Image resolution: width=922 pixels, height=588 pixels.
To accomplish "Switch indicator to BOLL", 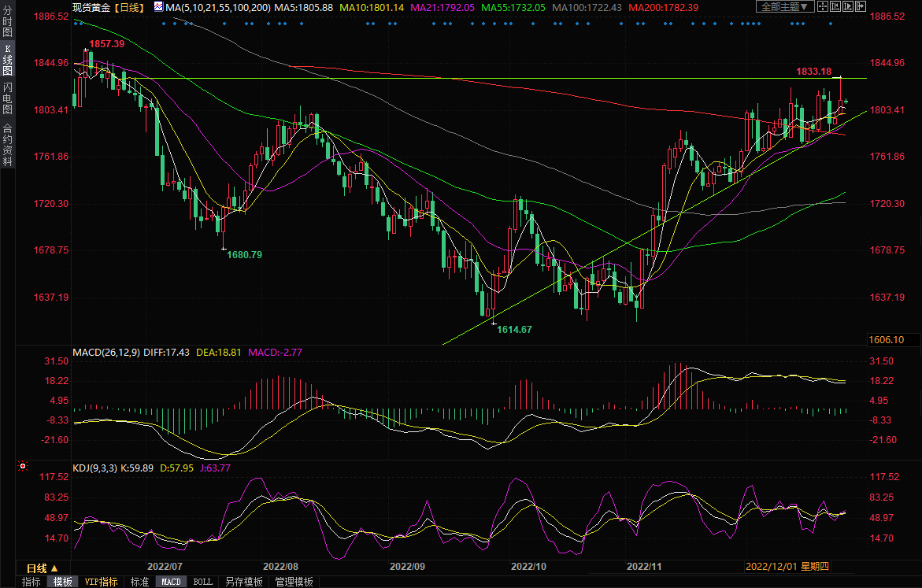I will [202, 582].
